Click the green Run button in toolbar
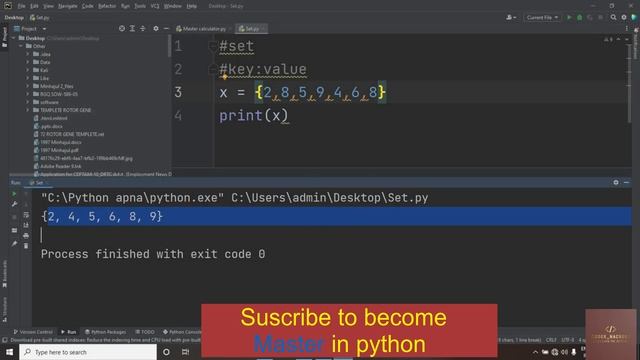640x360 pixels. click(569, 18)
